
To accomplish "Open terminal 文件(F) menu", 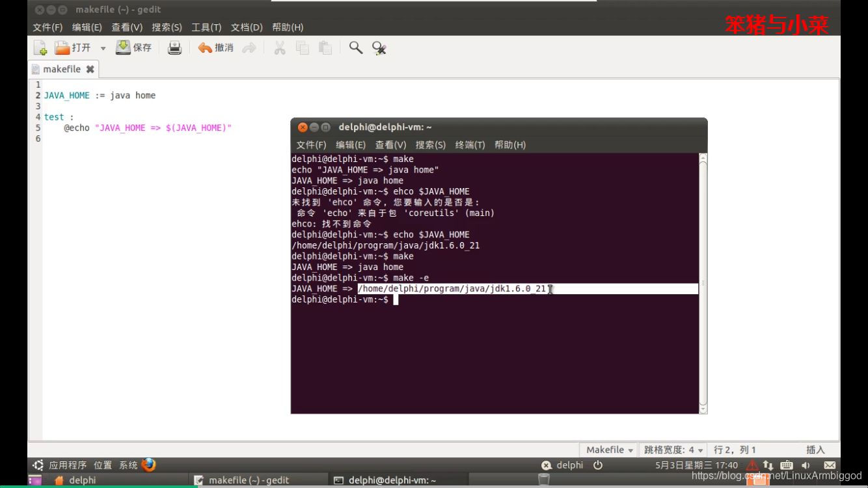I will 311,144.
